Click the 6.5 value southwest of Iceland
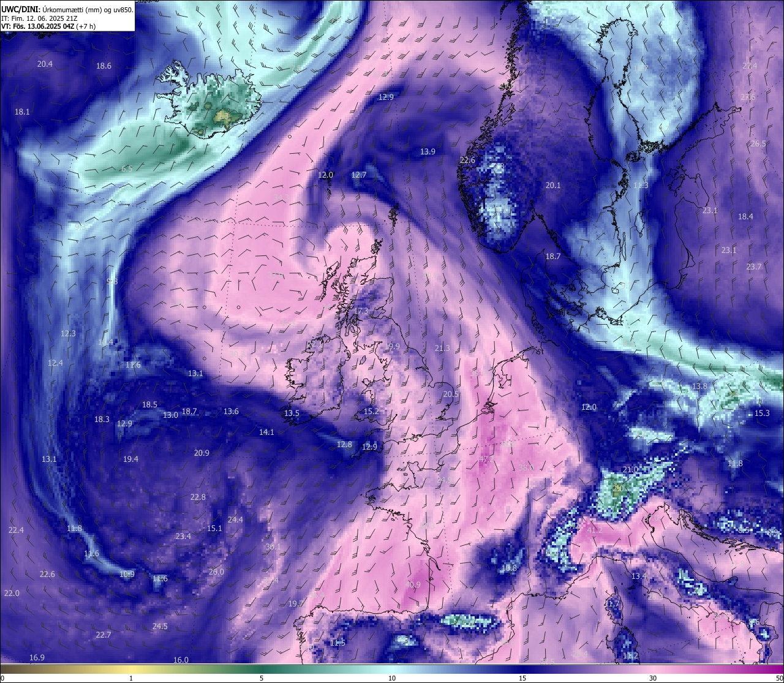The width and height of the screenshot is (784, 683). [x=127, y=168]
